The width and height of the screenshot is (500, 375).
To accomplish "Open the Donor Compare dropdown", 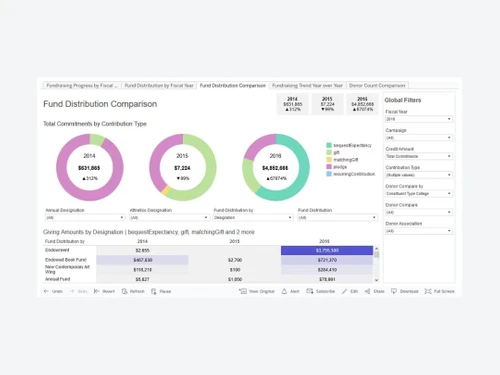I will 419,212.
